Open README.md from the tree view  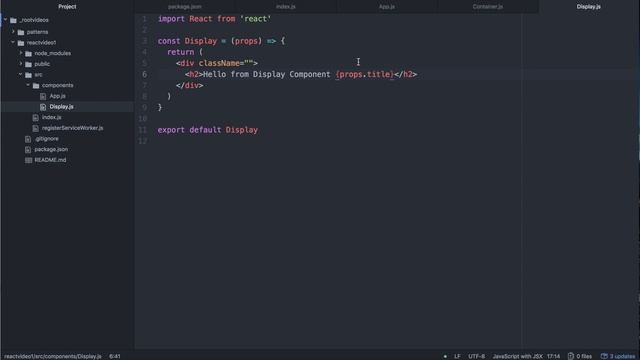[50, 160]
